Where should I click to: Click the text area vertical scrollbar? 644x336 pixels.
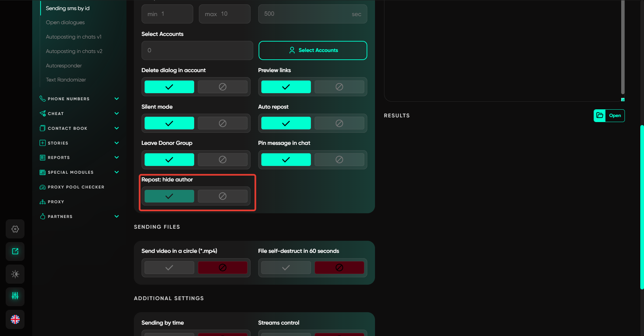click(x=623, y=47)
